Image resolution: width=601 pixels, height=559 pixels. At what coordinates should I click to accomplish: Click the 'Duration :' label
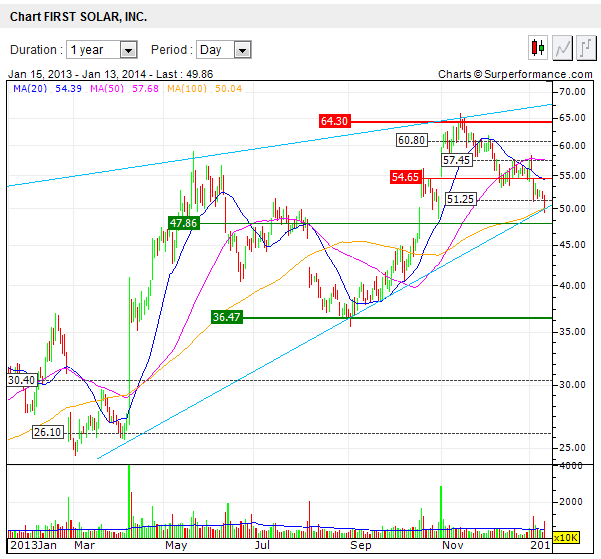(x=36, y=50)
